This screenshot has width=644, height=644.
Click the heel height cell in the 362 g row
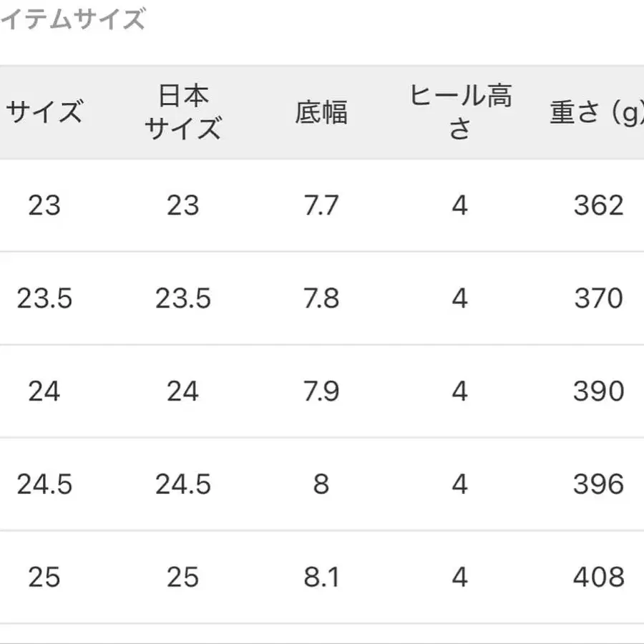click(459, 205)
